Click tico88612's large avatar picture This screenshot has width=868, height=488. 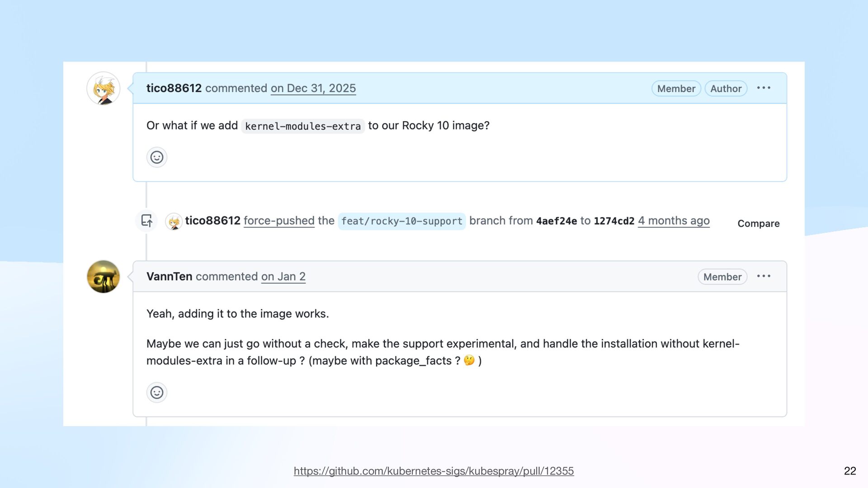(x=103, y=89)
